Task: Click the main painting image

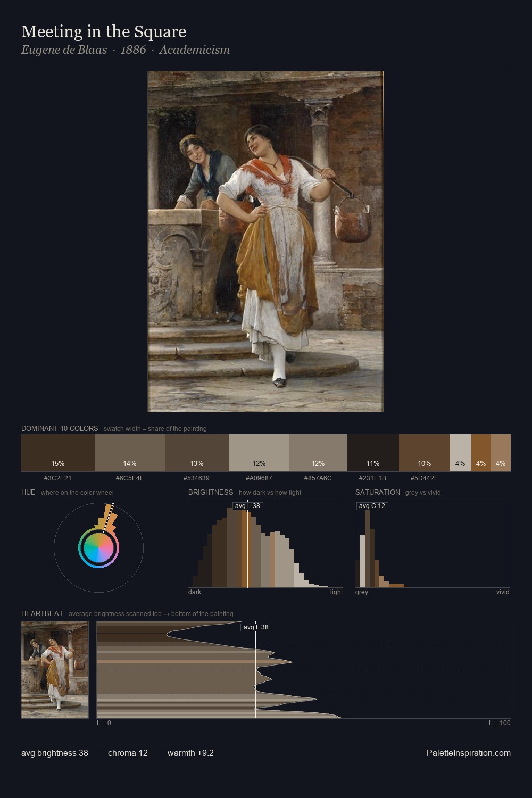Action: [x=265, y=242]
